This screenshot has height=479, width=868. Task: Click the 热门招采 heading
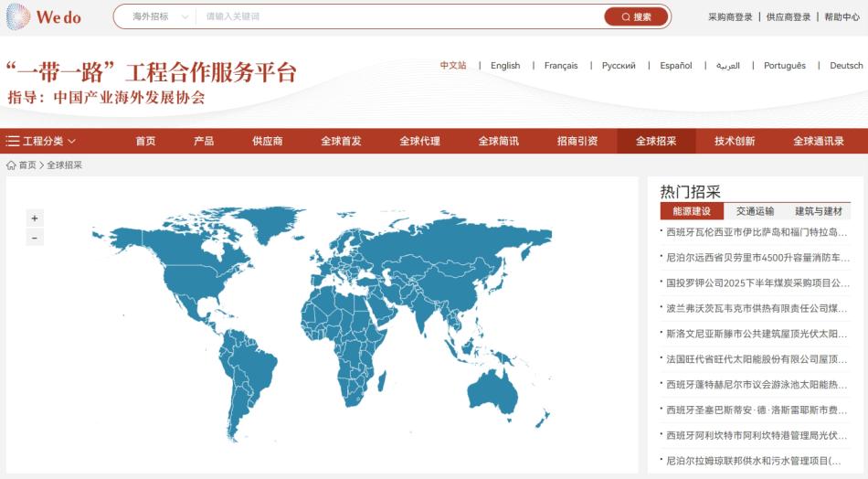[691, 192]
